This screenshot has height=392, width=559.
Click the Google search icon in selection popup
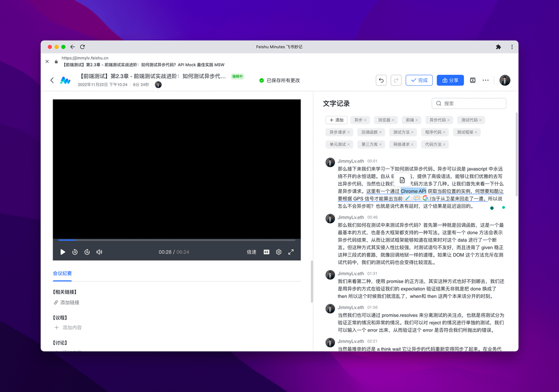(x=425, y=198)
